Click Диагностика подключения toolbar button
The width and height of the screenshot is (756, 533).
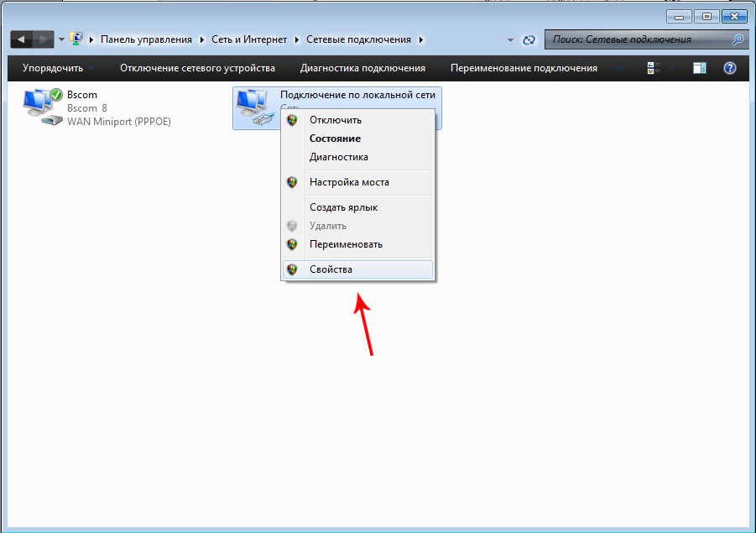point(362,68)
